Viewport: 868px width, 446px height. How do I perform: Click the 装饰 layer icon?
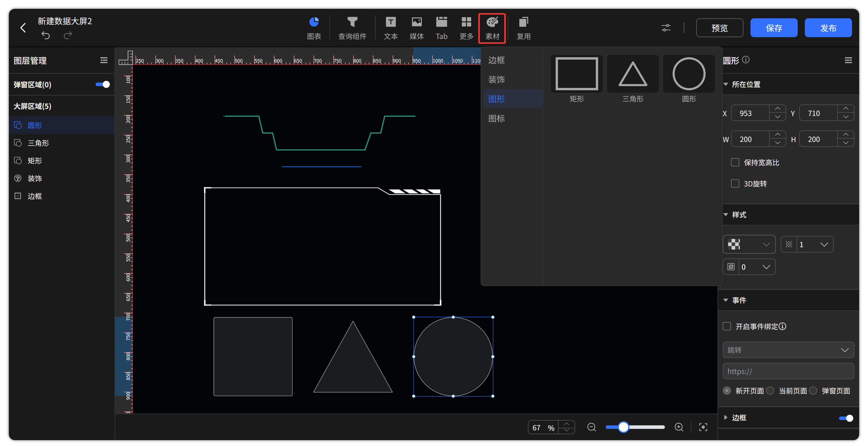click(x=18, y=178)
